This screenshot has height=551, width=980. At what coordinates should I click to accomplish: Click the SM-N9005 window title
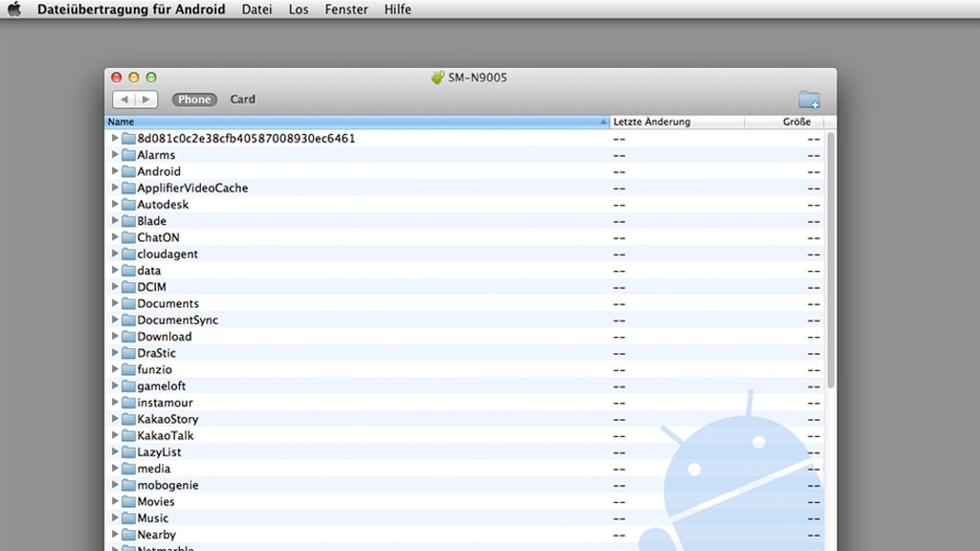[x=478, y=77]
